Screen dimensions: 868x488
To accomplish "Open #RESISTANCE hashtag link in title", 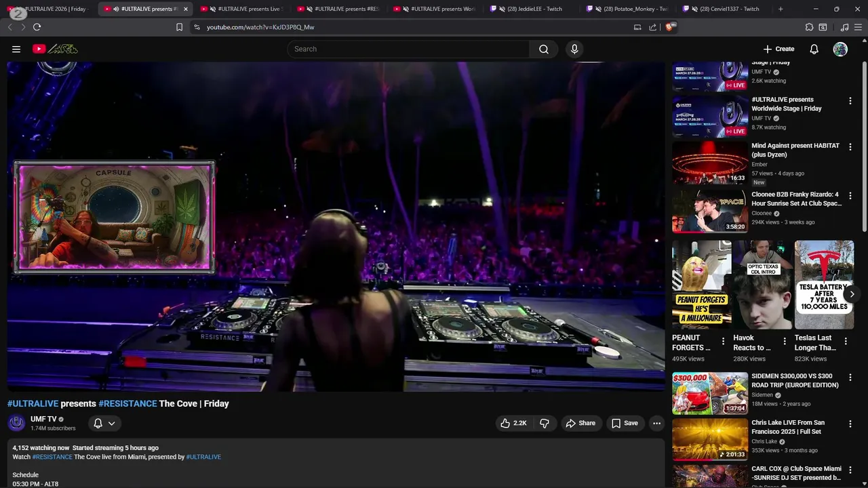I will pos(127,403).
